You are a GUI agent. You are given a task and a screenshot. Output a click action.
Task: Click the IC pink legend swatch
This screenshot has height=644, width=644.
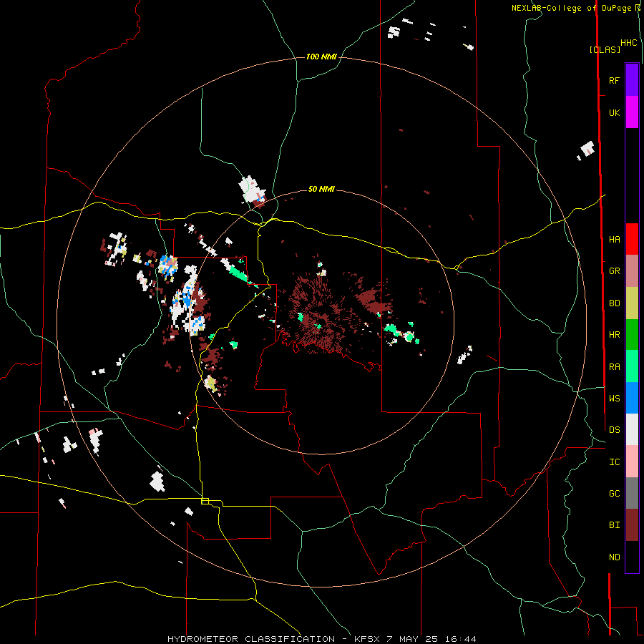pos(632,462)
